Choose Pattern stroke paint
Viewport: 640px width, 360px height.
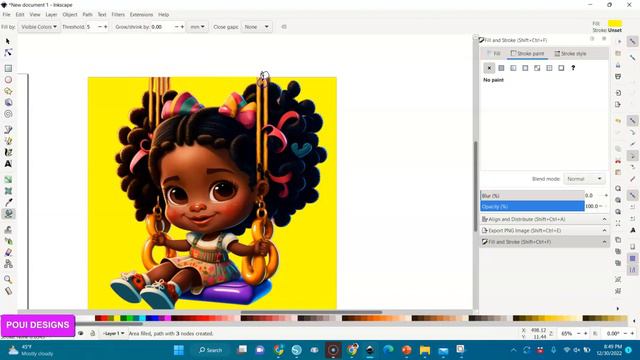coord(549,68)
